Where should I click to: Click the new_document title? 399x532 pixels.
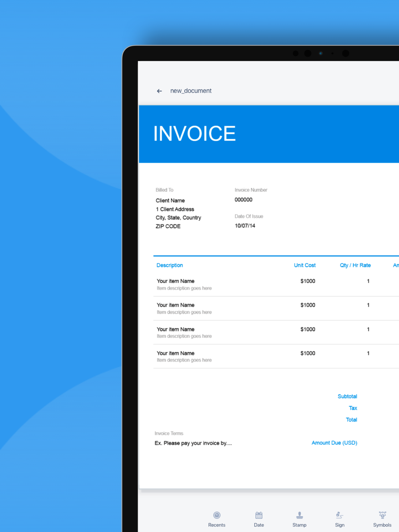tap(191, 91)
